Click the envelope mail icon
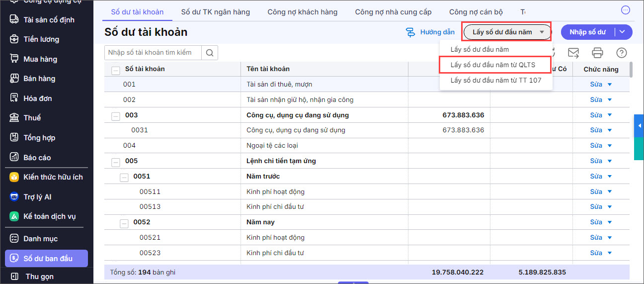This screenshot has width=644, height=284. click(x=573, y=53)
